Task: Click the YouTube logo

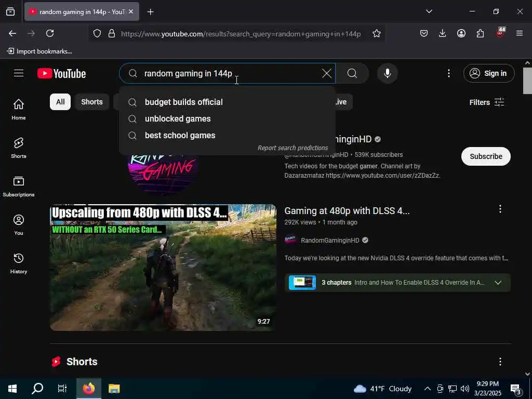Action: tap(62, 74)
